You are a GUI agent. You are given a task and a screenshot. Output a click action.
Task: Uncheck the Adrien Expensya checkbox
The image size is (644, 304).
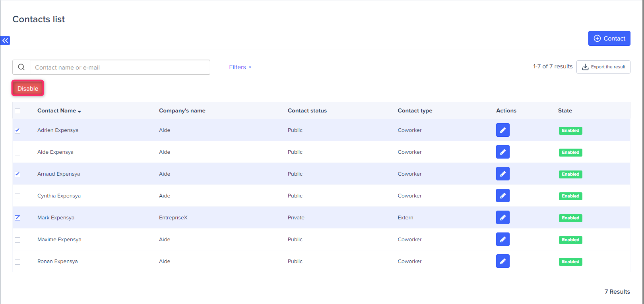point(17,130)
